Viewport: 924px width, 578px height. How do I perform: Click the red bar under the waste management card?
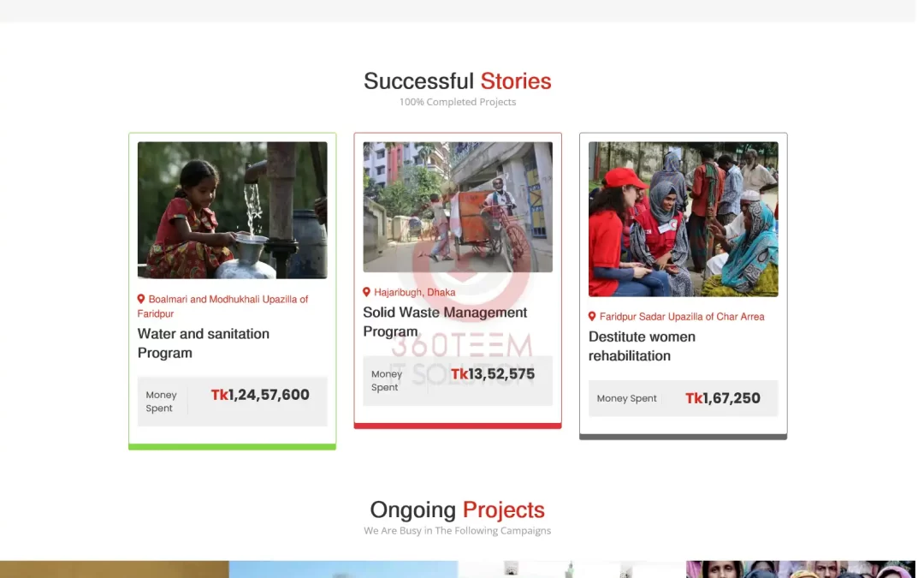click(458, 426)
